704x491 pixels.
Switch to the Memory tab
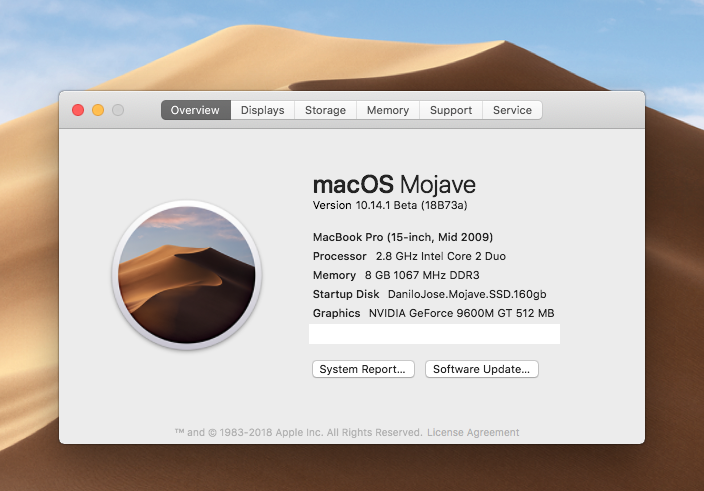click(388, 110)
